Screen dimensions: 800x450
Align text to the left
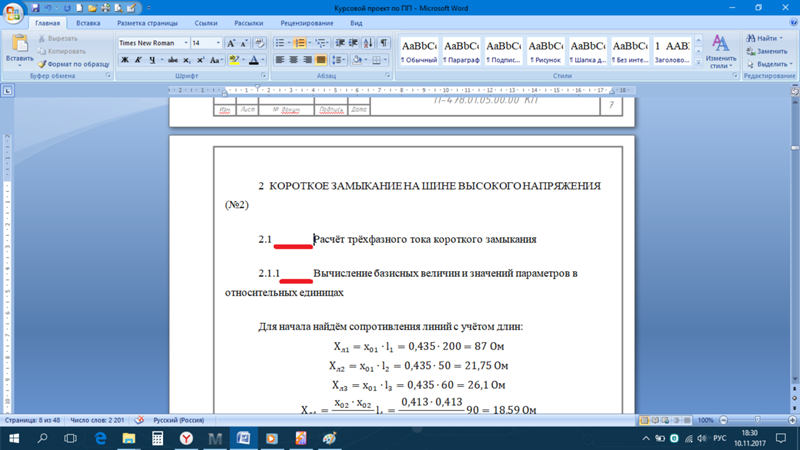coord(280,60)
